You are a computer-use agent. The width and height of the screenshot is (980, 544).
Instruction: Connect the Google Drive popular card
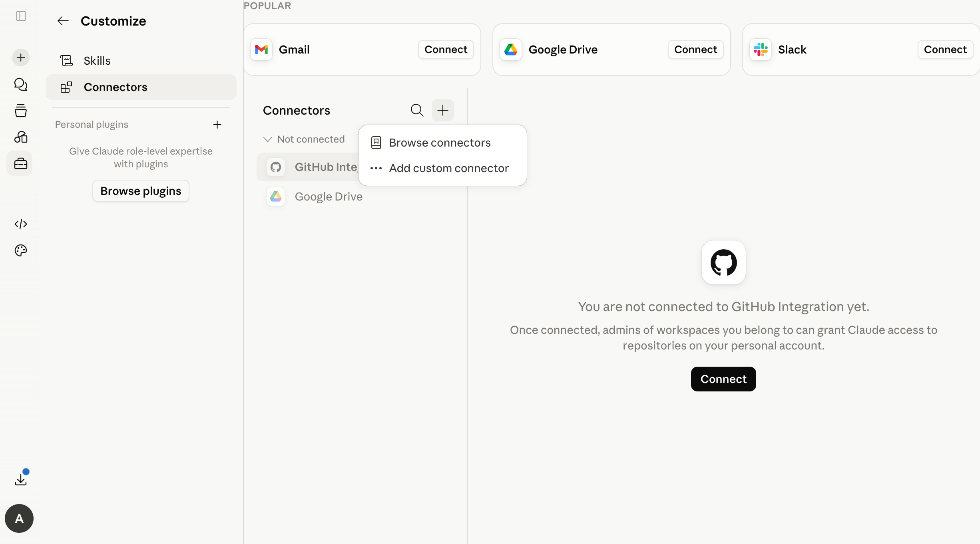(x=696, y=50)
